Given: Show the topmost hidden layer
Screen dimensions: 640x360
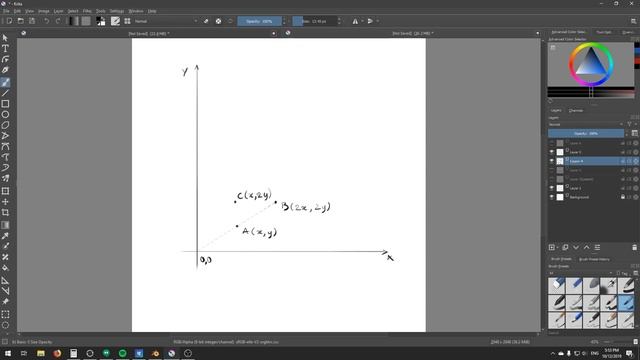Looking at the screenshot, I should coord(551,143).
